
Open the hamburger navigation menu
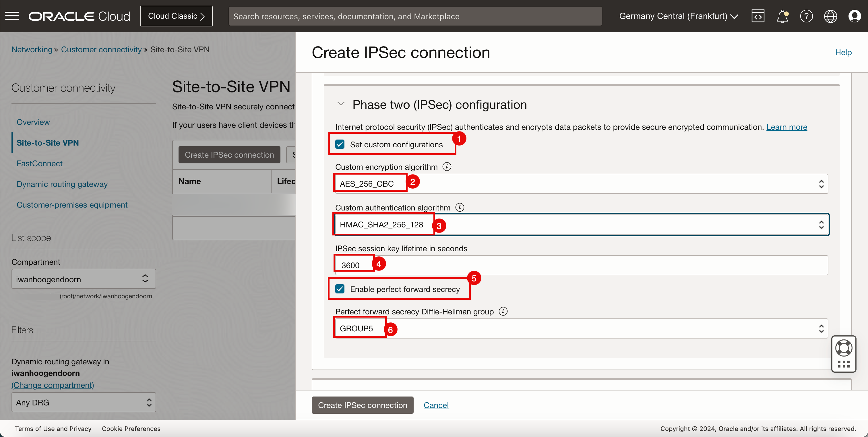point(12,16)
